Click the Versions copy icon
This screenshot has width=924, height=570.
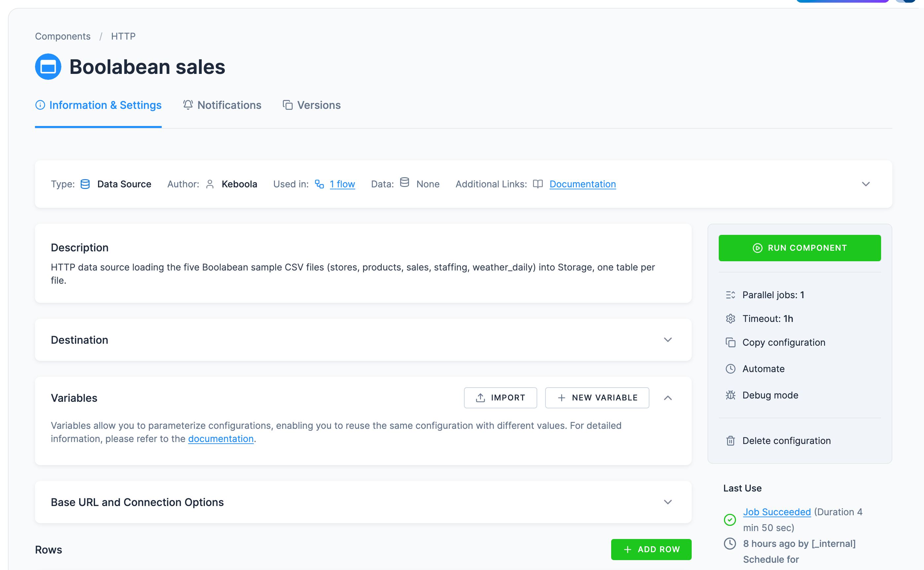[x=288, y=105]
